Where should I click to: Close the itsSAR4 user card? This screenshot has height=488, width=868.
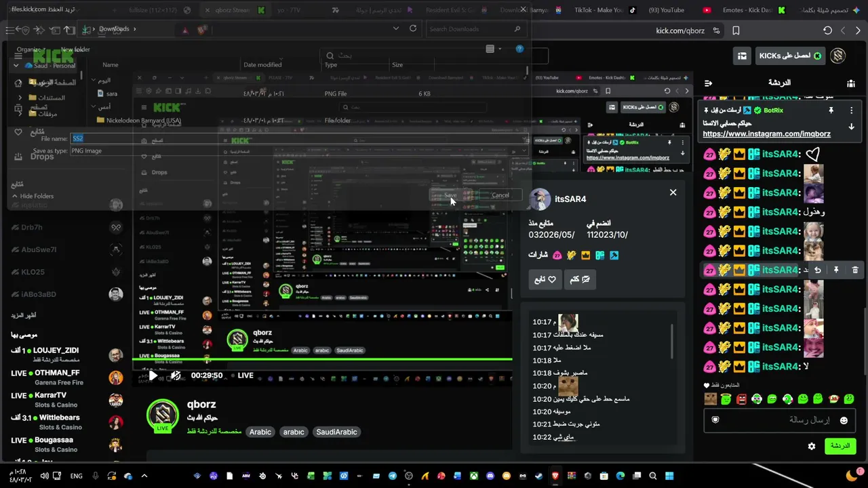point(673,192)
